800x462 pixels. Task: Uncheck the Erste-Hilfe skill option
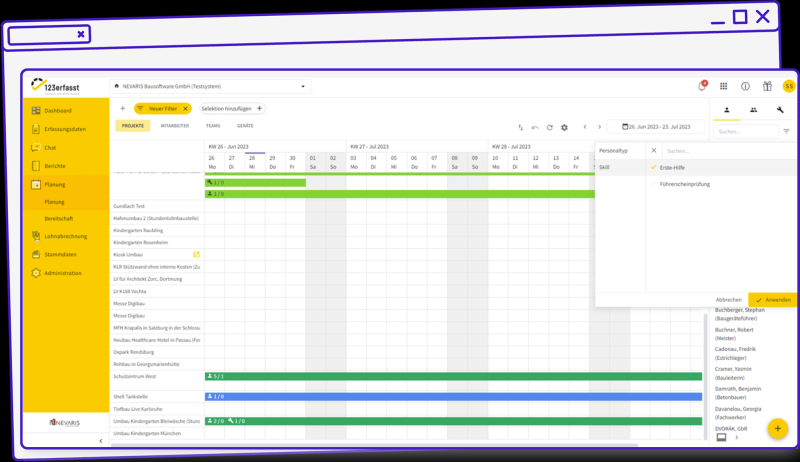653,168
